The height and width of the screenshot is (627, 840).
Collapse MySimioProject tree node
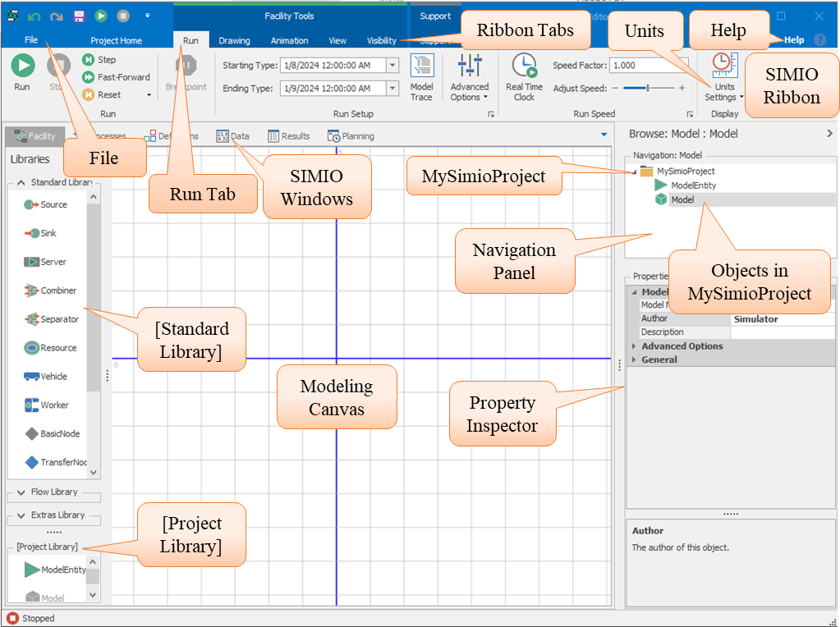coord(635,172)
